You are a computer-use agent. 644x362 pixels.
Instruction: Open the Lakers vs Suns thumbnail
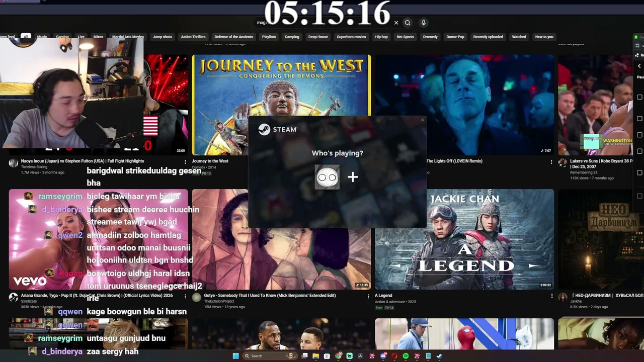pos(595,105)
